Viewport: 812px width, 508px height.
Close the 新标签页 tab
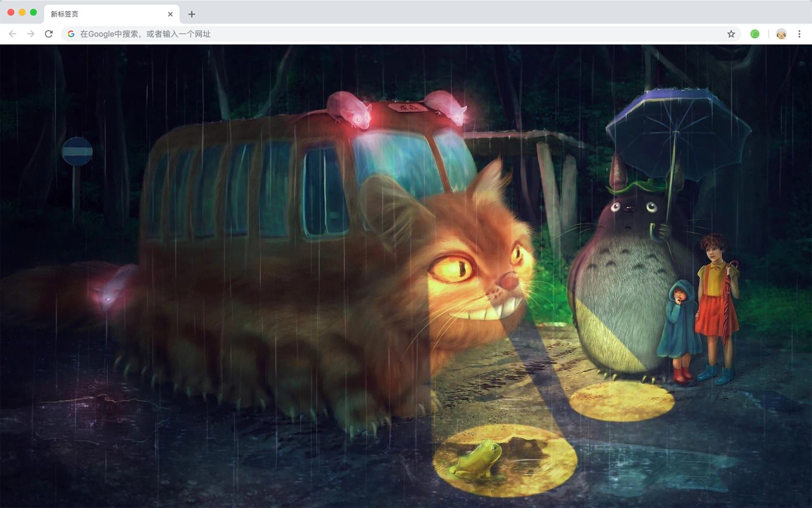point(170,14)
